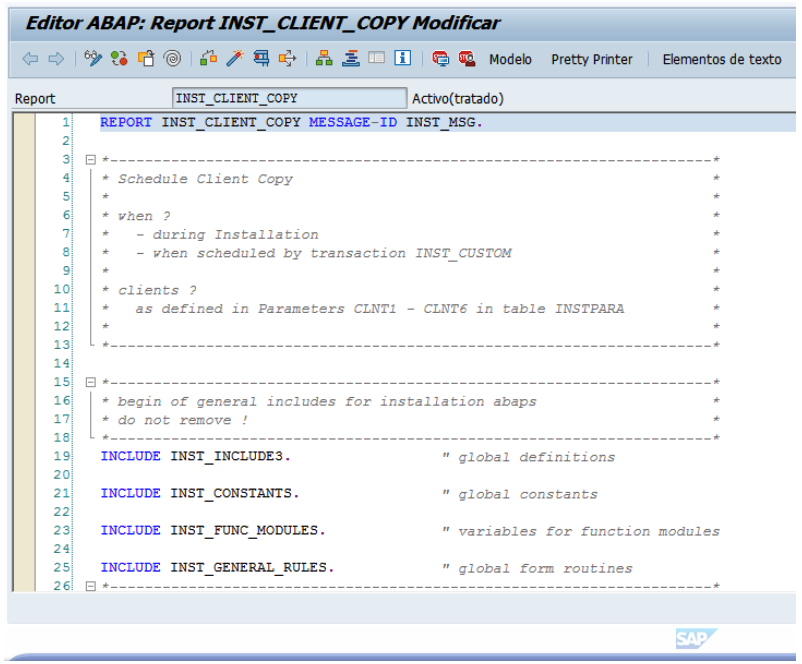Open the Other Object icon
The height and width of the screenshot is (664, 802).
[x=146, y=58]
